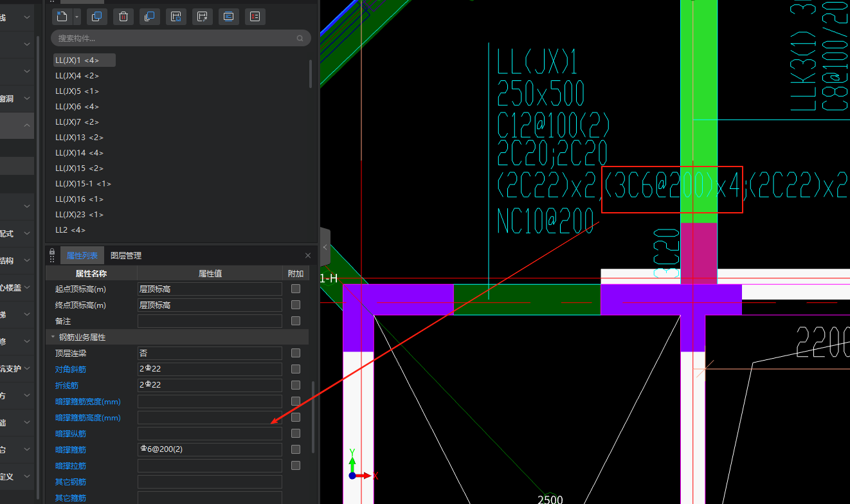Click the magnifier icon in component search
Viewport: 850px width, 504px height.
point(300,39)
